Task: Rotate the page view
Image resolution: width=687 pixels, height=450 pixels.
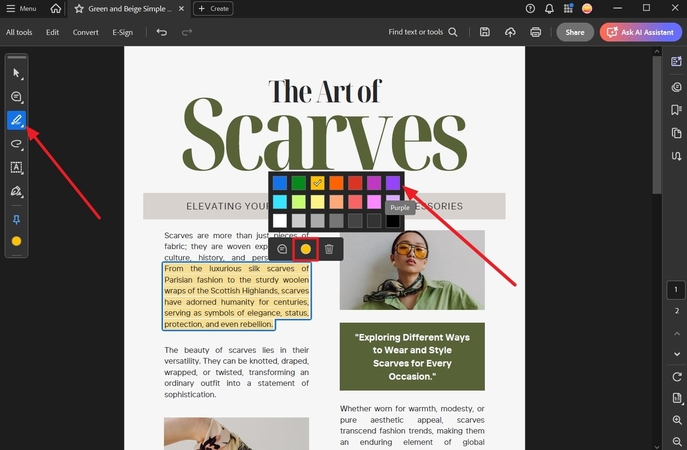Action: 677,377
